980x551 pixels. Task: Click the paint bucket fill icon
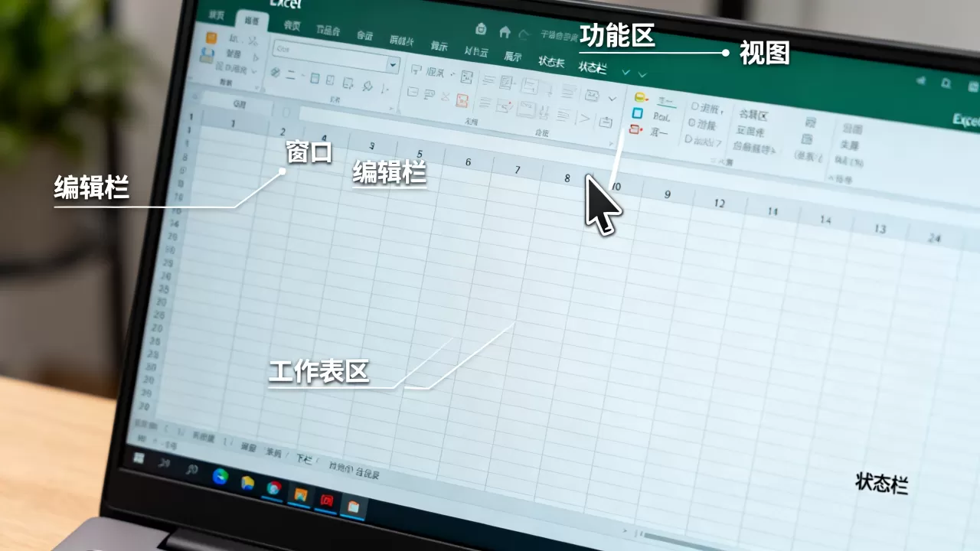click(368, 85)
